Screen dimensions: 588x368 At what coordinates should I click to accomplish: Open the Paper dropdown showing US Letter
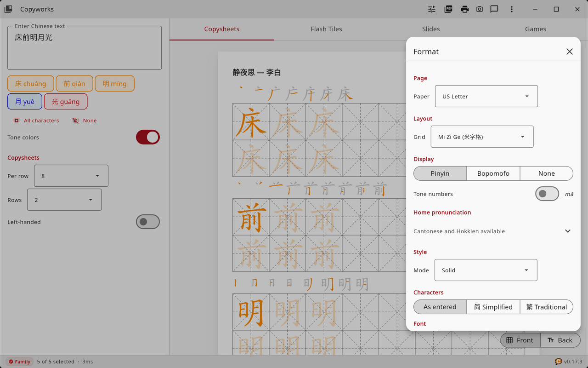pos(486,96)
